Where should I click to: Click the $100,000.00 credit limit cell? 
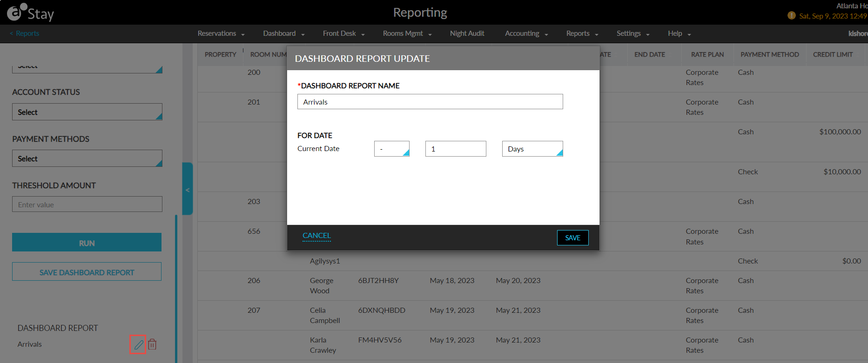click(840, 132)
